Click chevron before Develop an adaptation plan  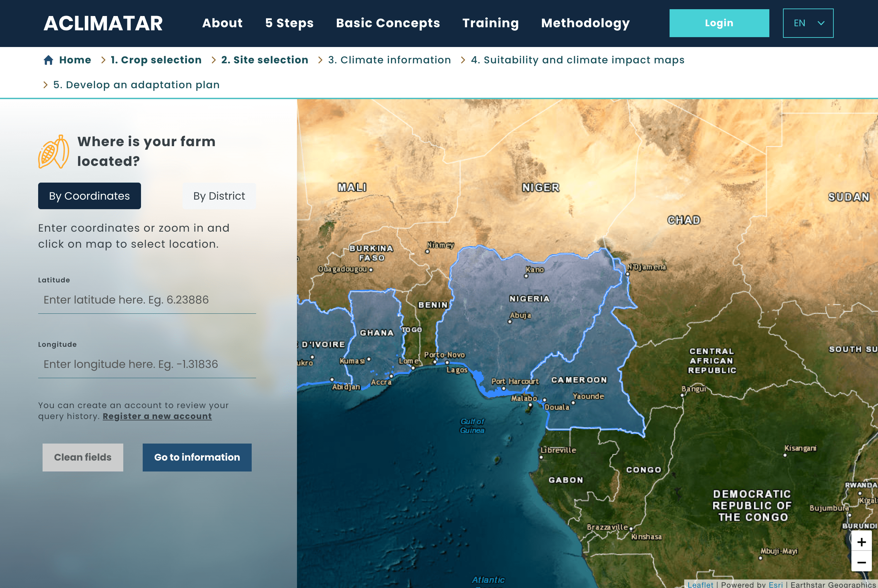tap(45, 85)
